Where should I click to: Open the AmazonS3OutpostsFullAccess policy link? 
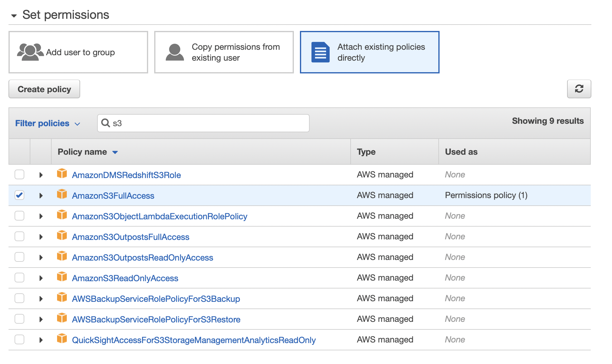coord(131,237)
